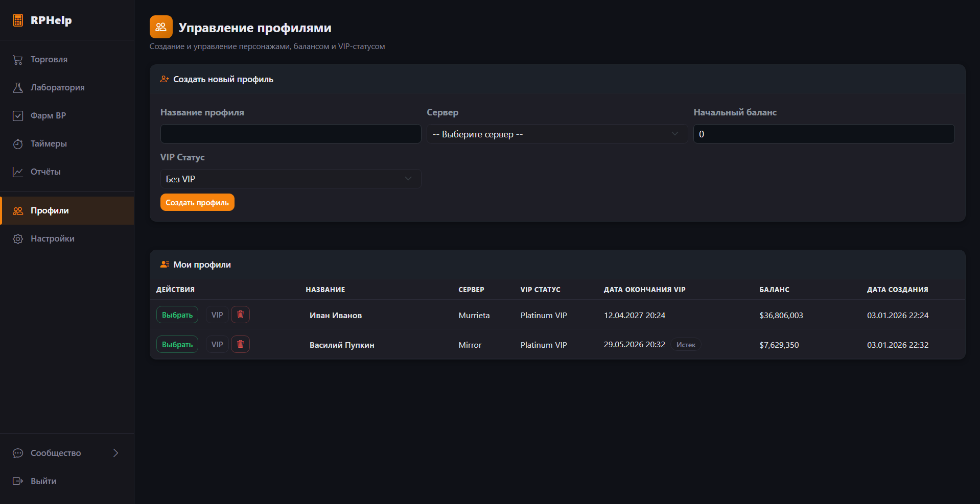Go to the Торговля section
Image resolution: width=980 pixels, height=504 pixels.
point(67,60)
